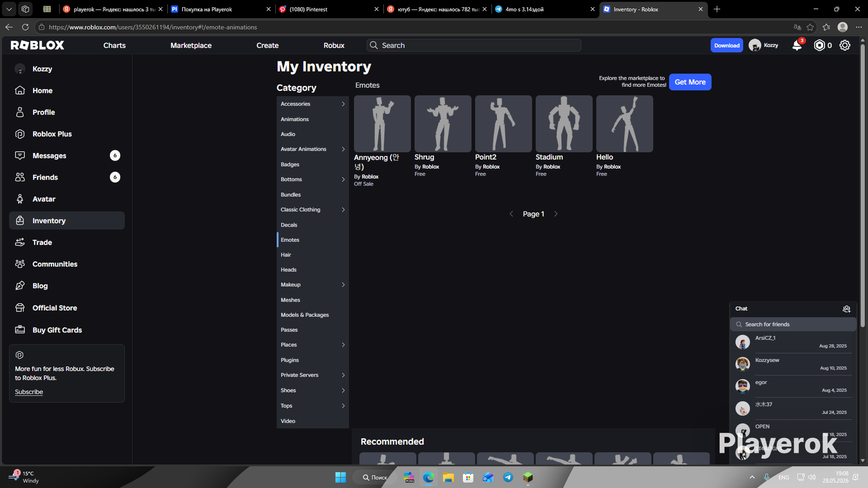Click the Windows Start button
Viewport: 868px width, 488px height.
coord(340,477)
